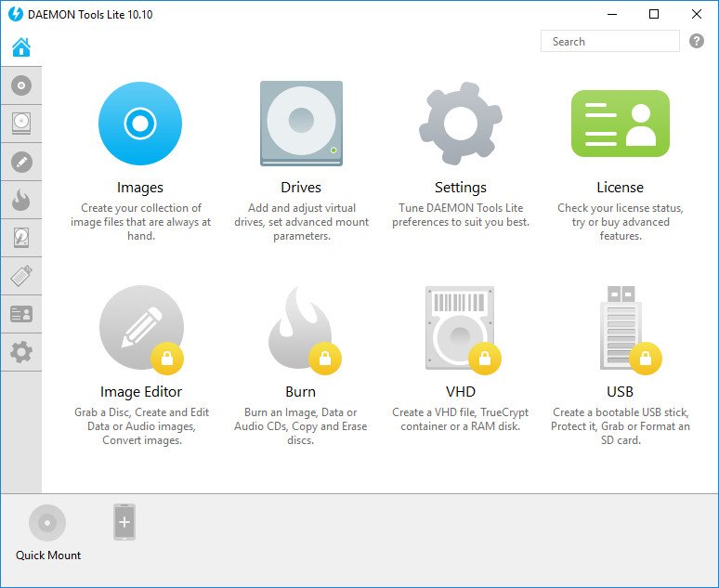Open the VHD hard disk sidebar icon
This screenshot has width=719, height=588.
point(21,238)
